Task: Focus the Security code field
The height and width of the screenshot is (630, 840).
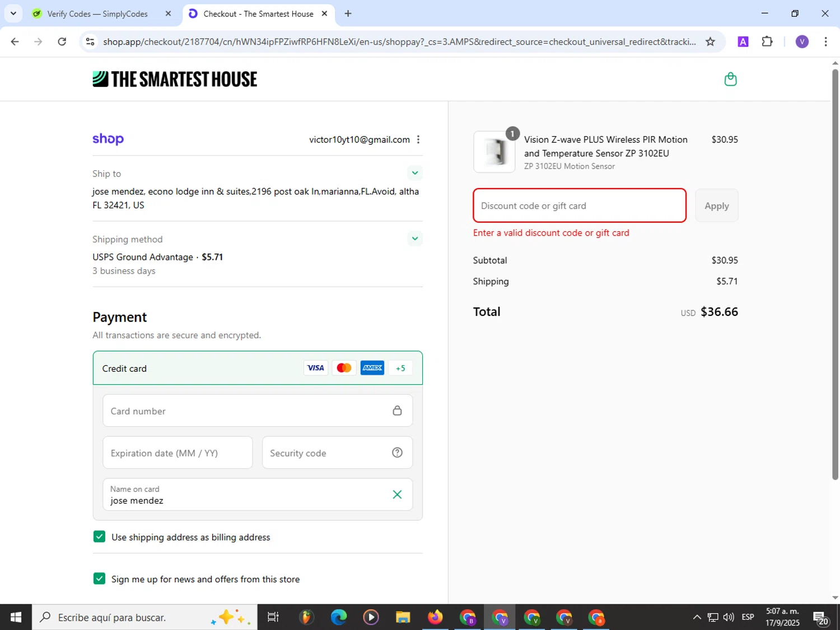Action: click(x=337, y=452)
